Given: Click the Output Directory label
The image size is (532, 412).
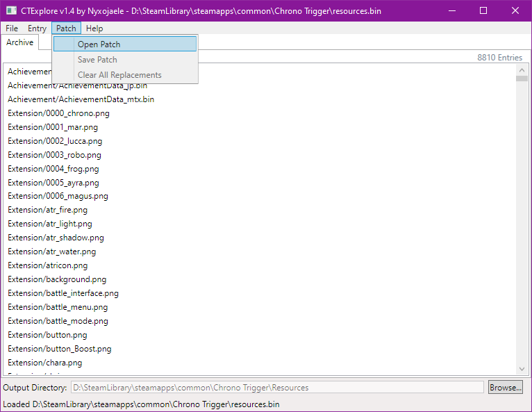Looking at the screenshot, I should (35, 388).
